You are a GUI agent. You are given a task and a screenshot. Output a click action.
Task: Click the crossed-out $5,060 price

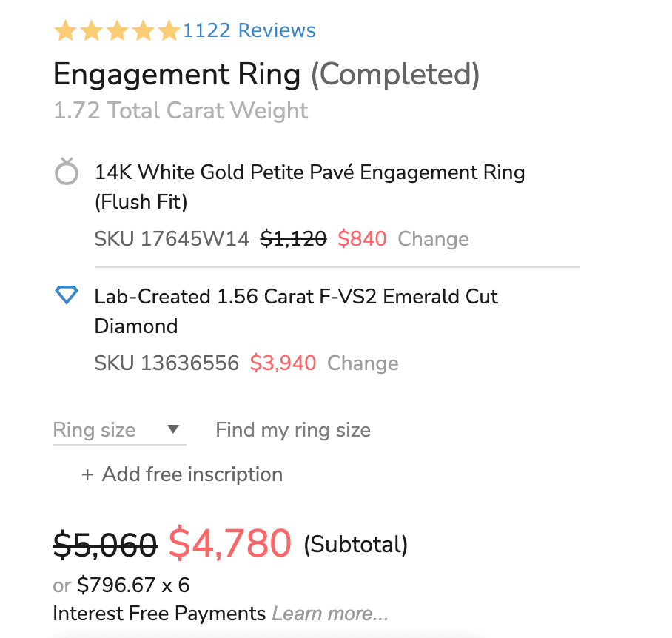105,545
